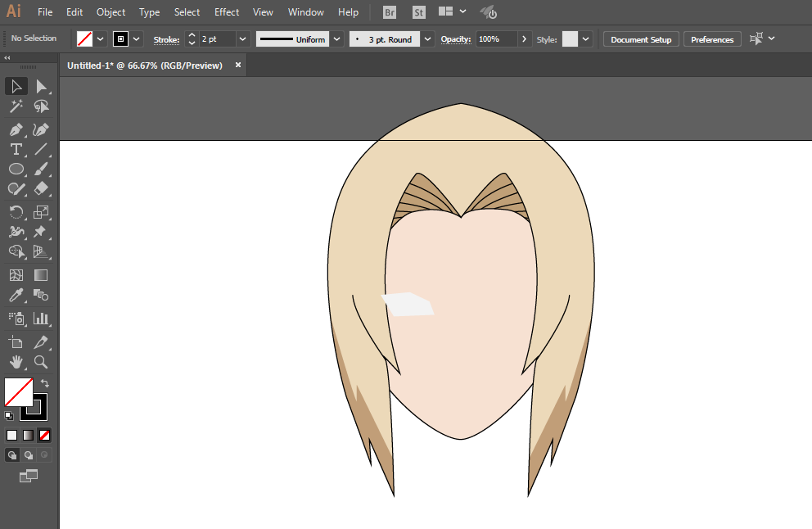
Task: Select the Ellipse tool
Action: pyautogui.click(x=16, y=169)
